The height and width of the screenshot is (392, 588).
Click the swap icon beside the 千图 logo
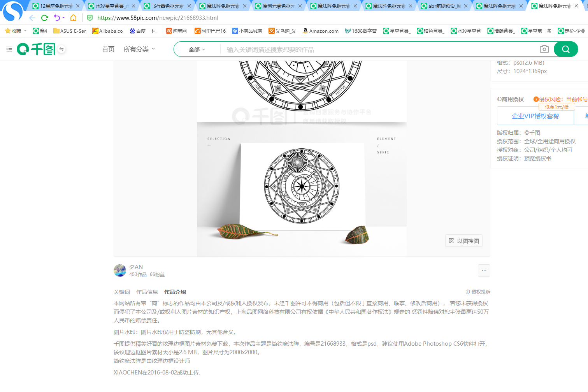[61, 49]
